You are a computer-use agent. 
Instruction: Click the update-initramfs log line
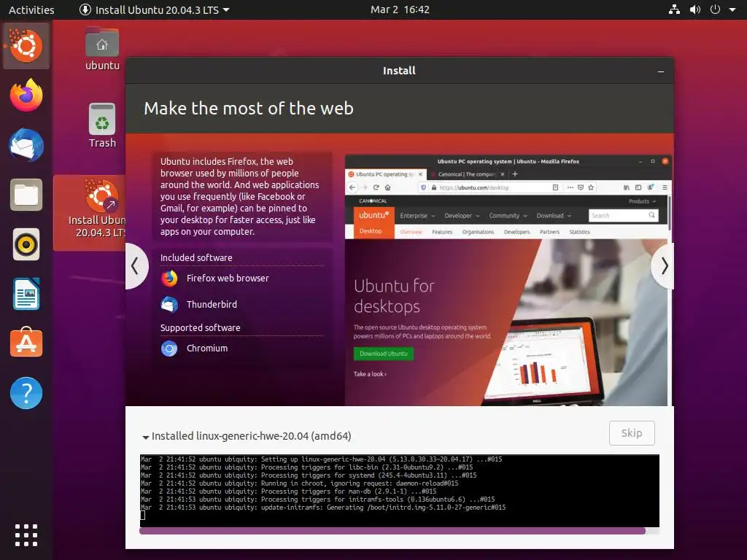pos(323,507)
